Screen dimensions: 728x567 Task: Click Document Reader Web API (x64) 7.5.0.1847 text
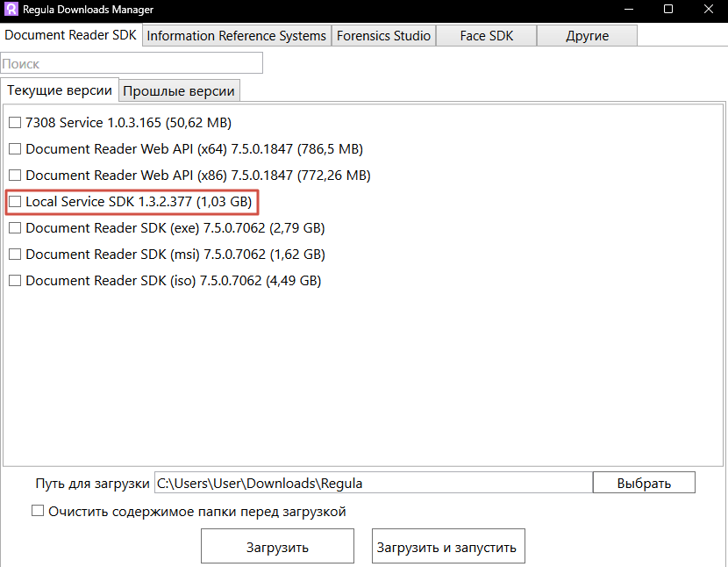[x=160, y=149]
